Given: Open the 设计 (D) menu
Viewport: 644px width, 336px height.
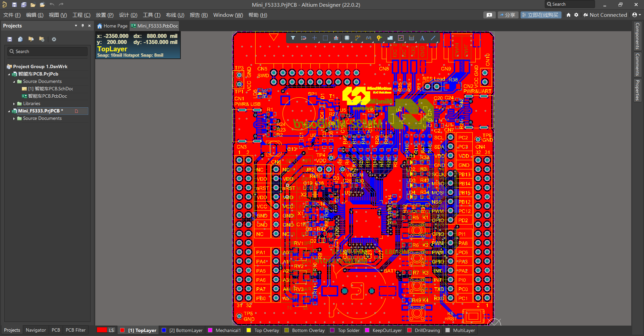Looking at the screenshot, I should [x=128, y=15].
